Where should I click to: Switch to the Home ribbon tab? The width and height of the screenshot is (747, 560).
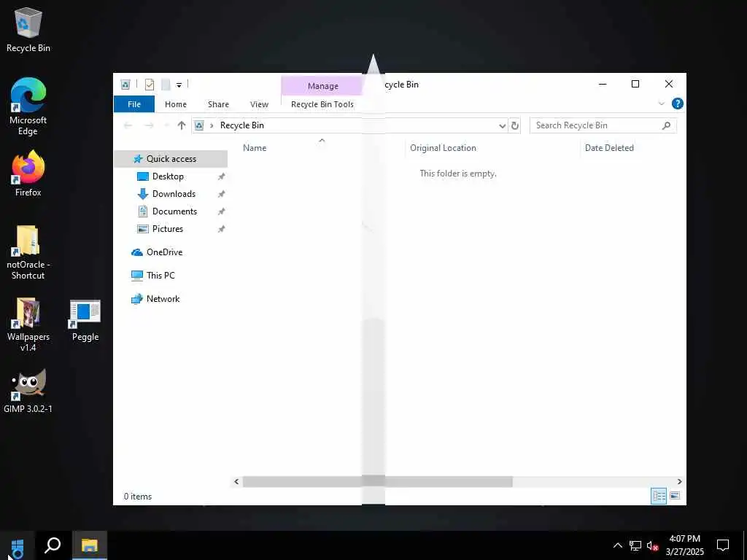click(176, 104)
